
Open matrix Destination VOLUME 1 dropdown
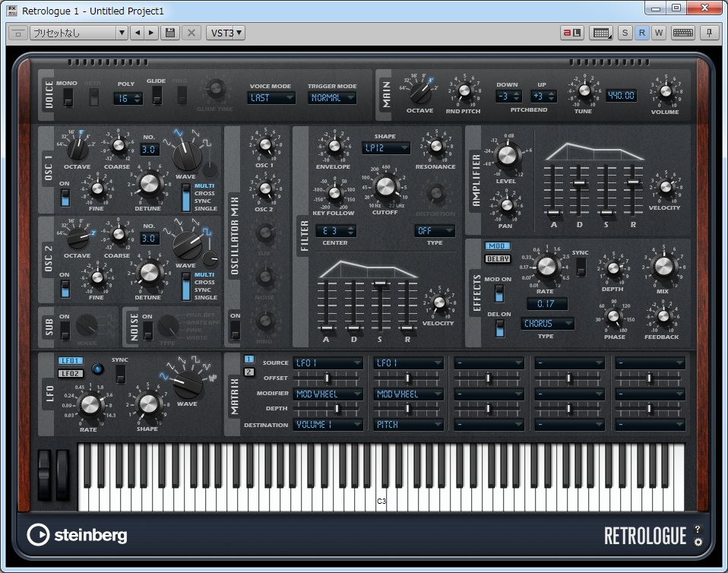tap(328, 424)
